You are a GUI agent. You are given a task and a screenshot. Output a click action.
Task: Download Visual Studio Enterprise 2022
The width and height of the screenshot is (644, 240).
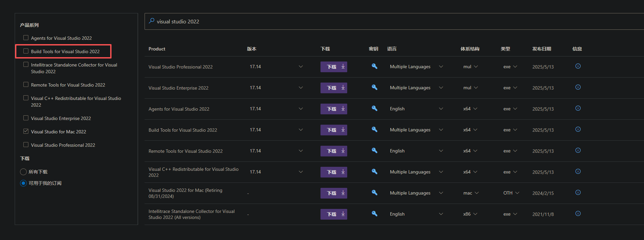tap(334, 88)
